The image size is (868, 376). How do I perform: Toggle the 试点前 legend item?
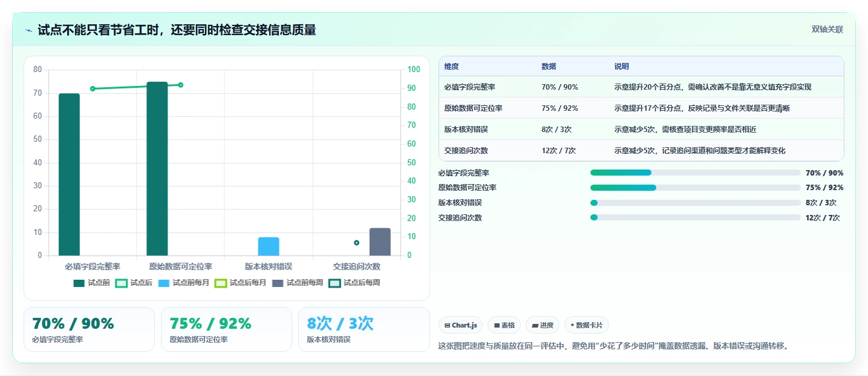(x=92, y=283)
